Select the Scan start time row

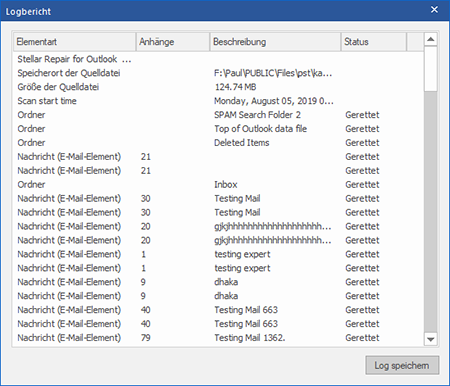pos(218,101)
